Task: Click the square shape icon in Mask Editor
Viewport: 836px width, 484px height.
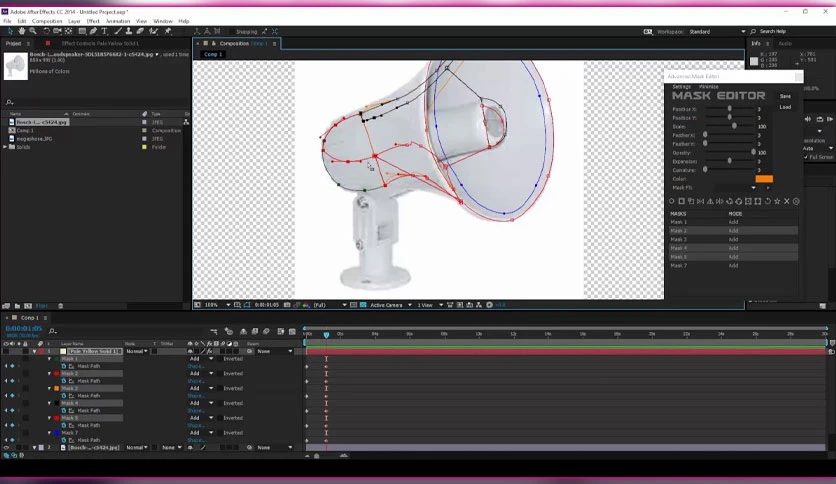Action: point(681,201)
